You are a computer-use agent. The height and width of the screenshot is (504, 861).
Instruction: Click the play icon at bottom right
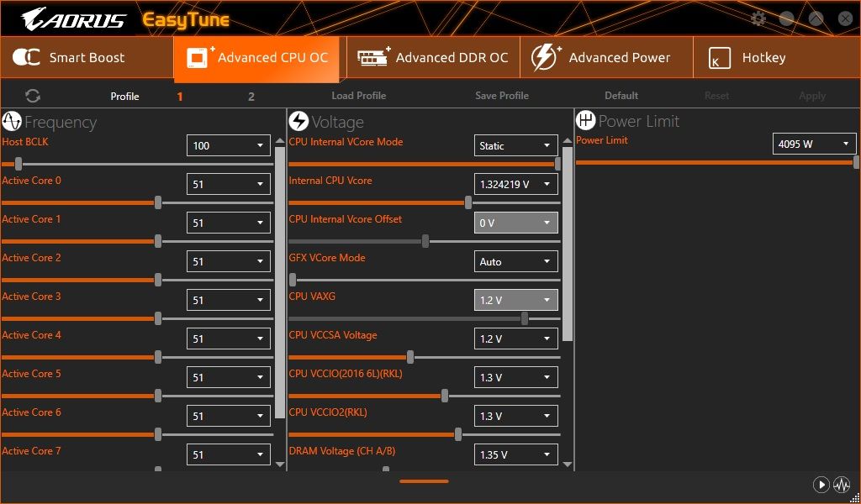pos(821,485)
